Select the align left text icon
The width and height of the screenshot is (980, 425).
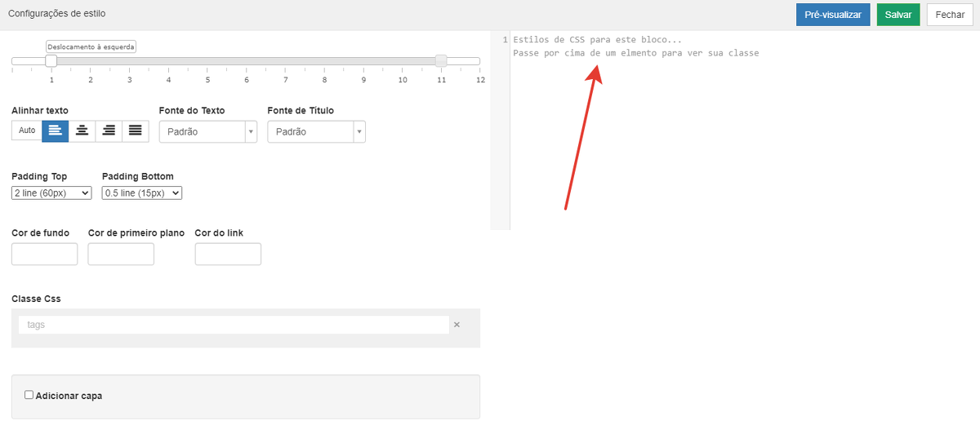click(55, 131)
